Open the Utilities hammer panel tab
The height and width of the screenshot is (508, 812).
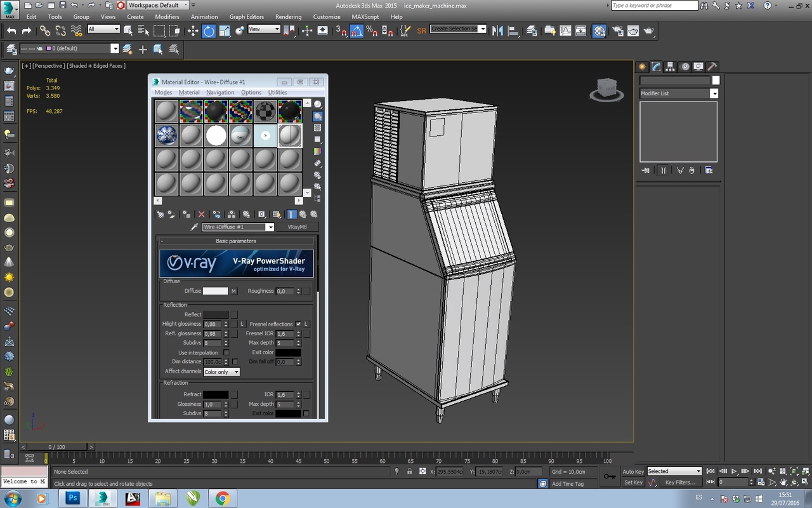coord(712,67)
